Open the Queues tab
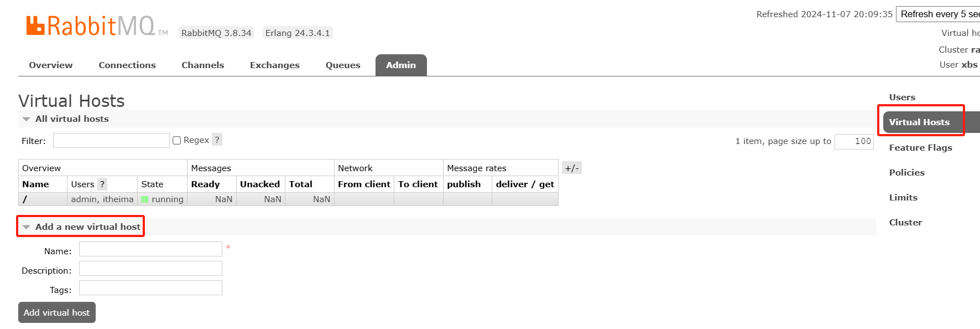This screenshot has height=329, width=980. [343, 65]
